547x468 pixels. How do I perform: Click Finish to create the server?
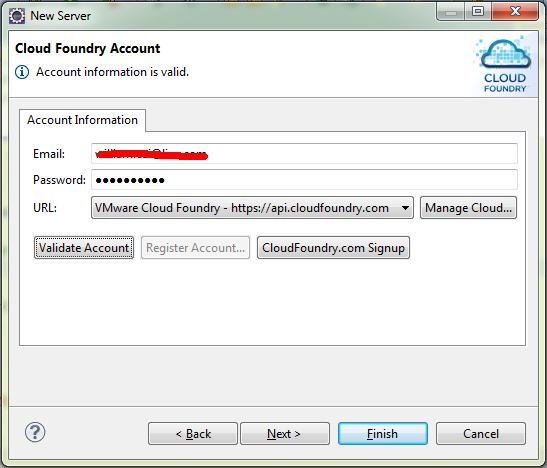(x=383, y=434)
